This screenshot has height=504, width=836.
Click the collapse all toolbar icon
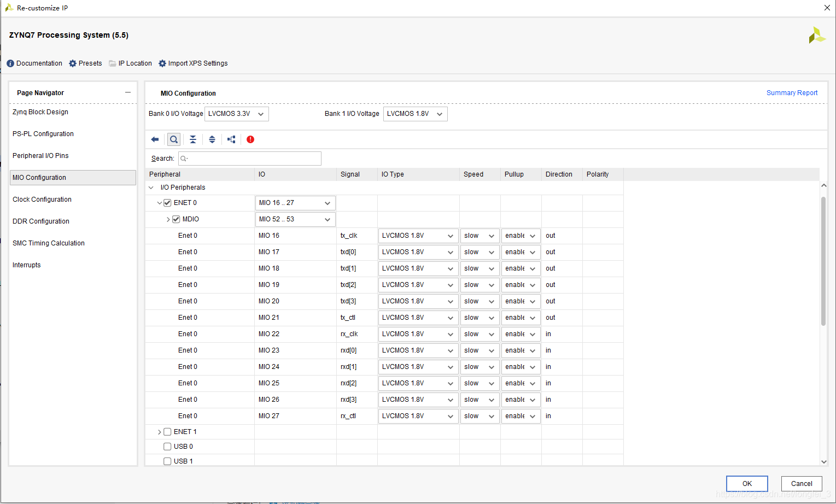[193, 139]
